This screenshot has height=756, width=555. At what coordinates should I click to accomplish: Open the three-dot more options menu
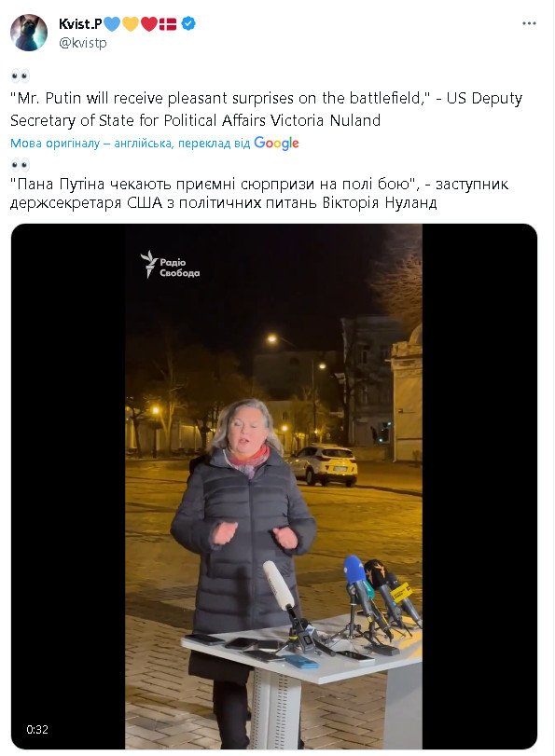click(529, 23)
